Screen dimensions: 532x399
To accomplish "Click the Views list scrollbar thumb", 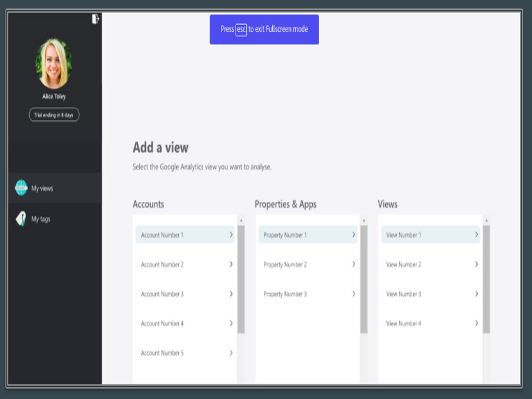I will pos(486,279).
